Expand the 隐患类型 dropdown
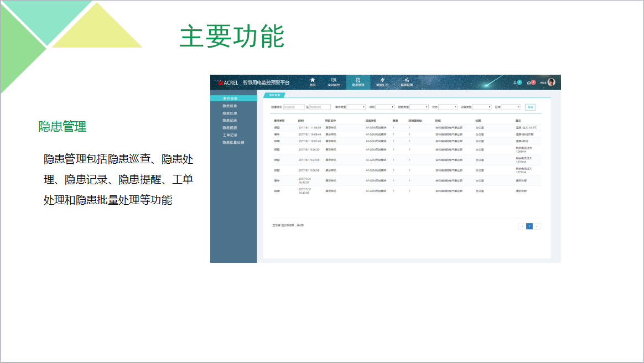Image resolution: width=644 pixels, height=363 pixels. click(x=419, y=107)
